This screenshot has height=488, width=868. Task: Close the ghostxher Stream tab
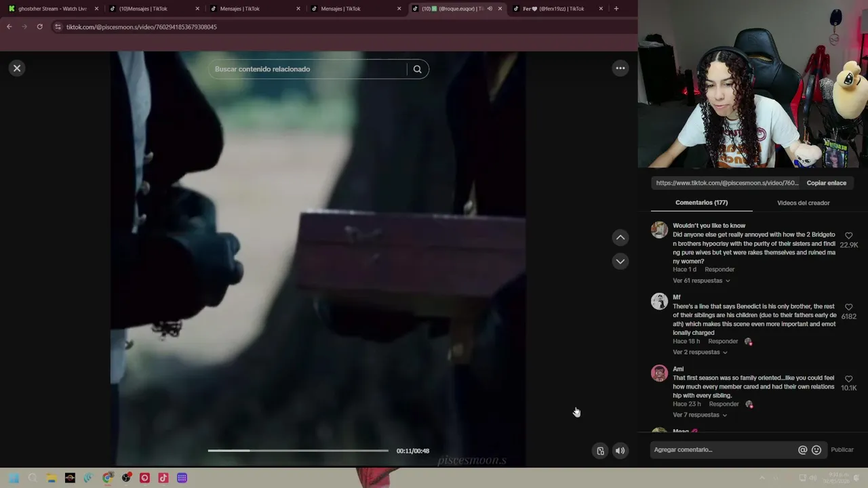coord(96,9)
